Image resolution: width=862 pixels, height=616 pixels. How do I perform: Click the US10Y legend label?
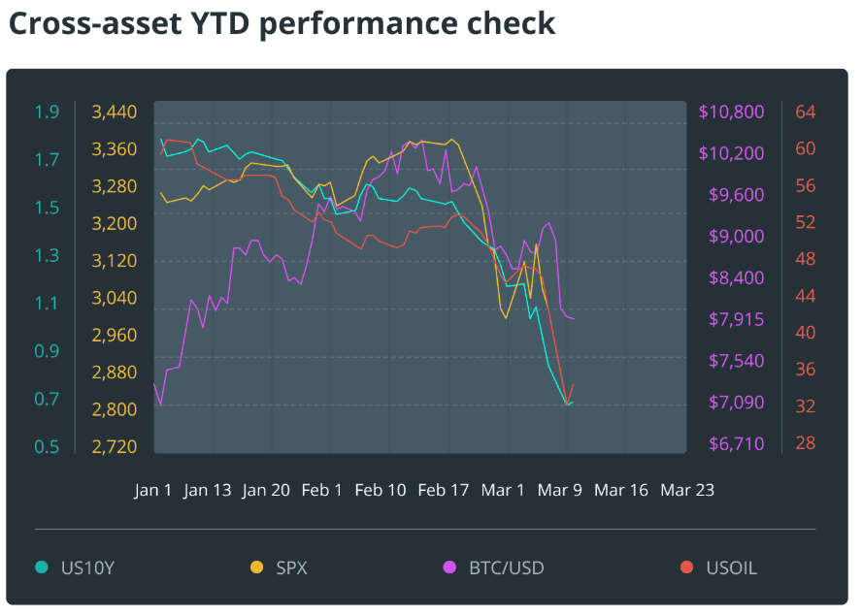tap(87, 567)
